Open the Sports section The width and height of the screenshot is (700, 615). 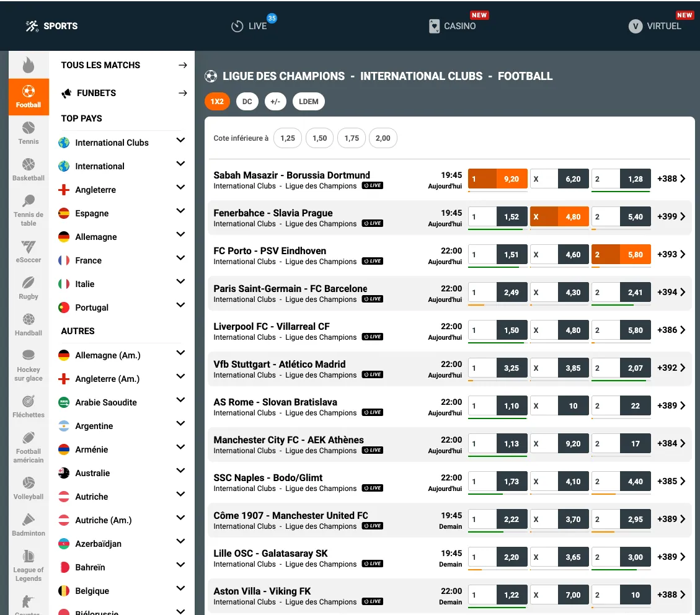(51, 26)
